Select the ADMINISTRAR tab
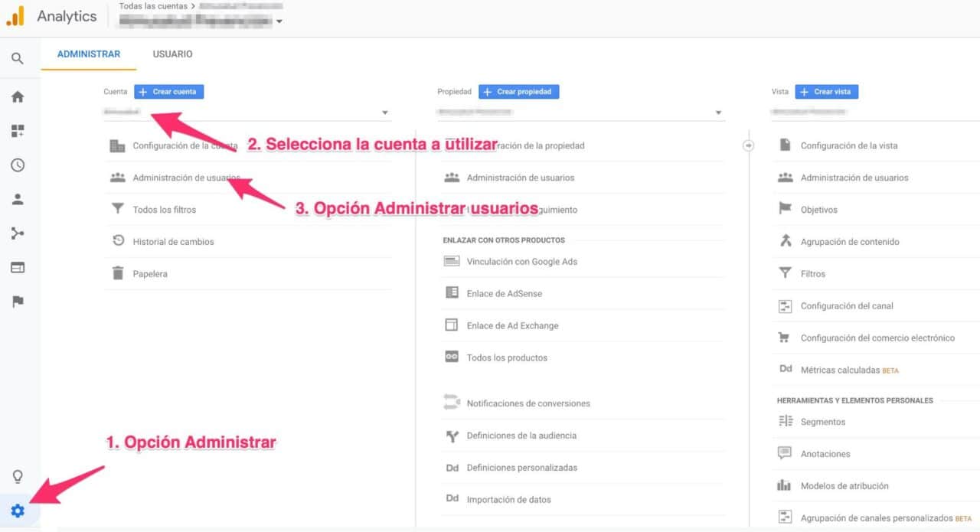This screenshot has width=980, height=532. coord(89,54)
